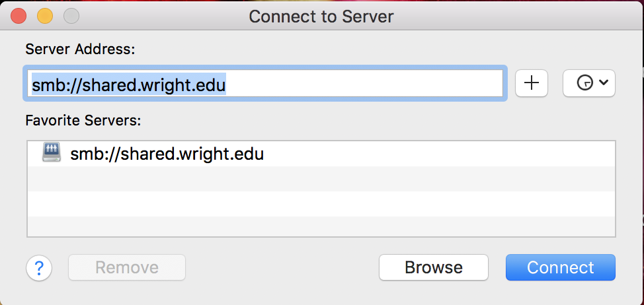Open the help question mark button
The width and height of the screenshot is (644, 305).
(x=39, y=267)
